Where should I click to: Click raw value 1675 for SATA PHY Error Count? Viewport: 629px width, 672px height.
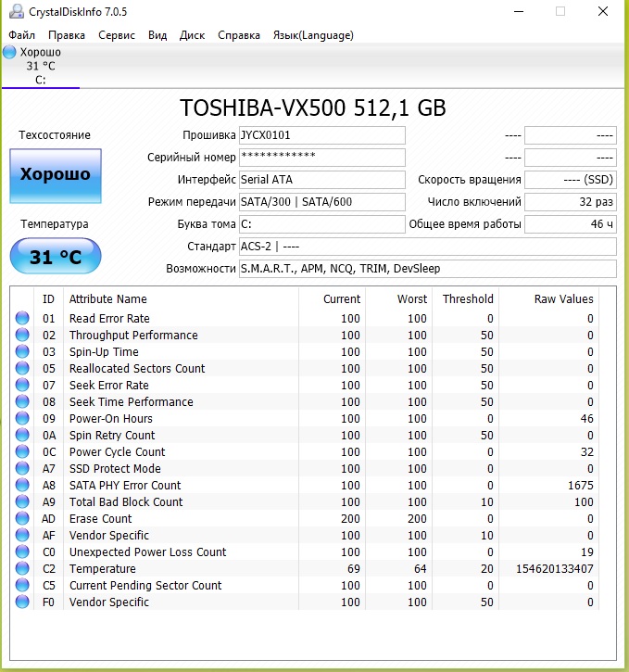[x=581, y=486]
